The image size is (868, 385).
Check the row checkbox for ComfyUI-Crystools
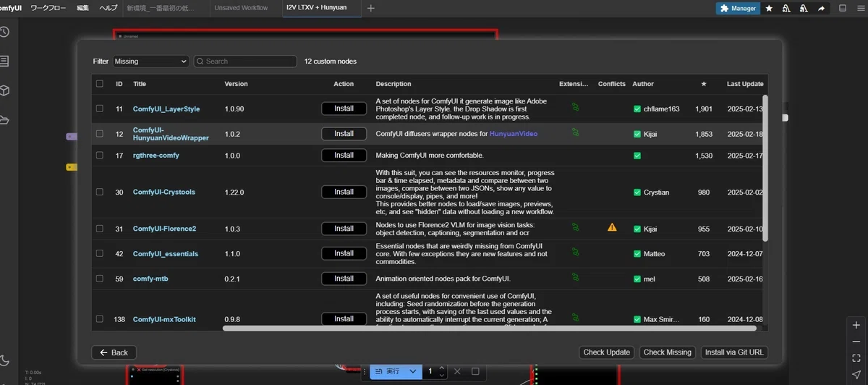pyautogui.click(x=100, y=192)
